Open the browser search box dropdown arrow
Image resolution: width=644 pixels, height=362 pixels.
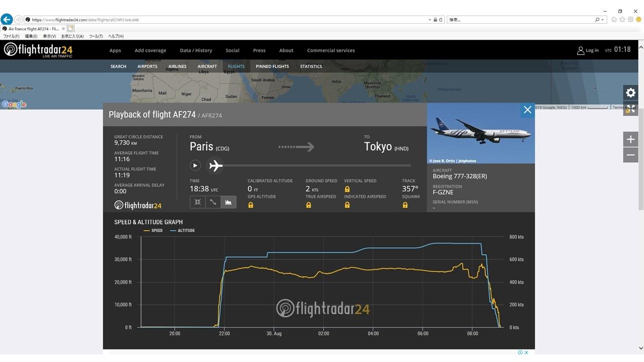[602, 20]
